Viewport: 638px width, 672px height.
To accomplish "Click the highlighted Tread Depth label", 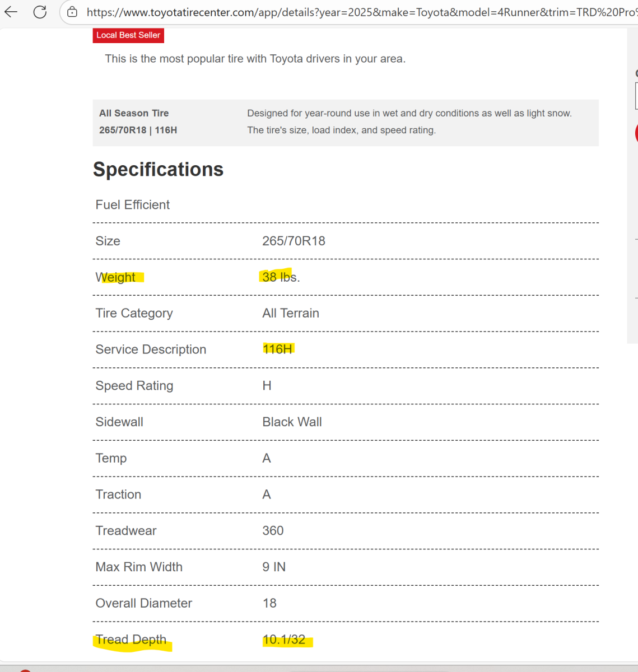I will (x=131, y=640).
